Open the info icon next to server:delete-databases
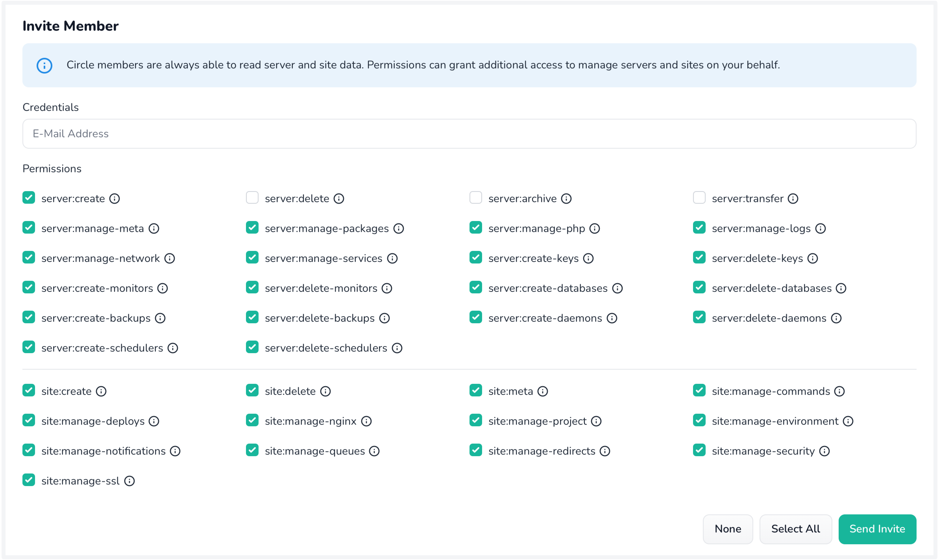This screenshot has width=939, height=560. click(841, 288)
